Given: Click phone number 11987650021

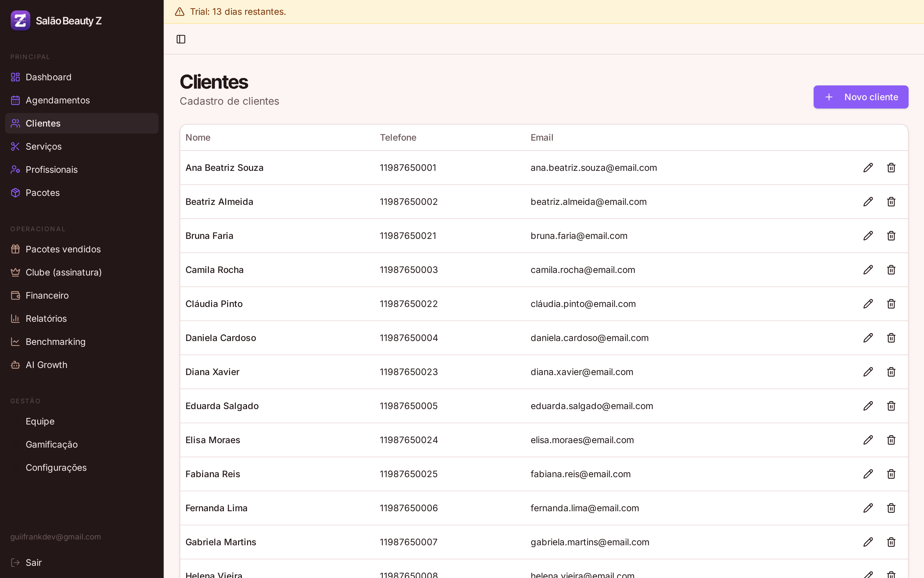Looking at the screenshot, I should tap(408, 236).
